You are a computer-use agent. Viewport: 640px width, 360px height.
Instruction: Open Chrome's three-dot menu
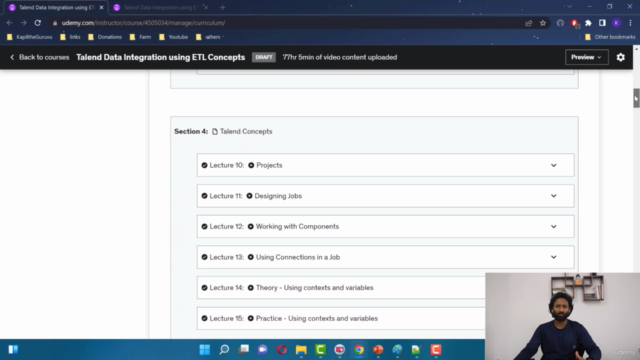(630, 23)
